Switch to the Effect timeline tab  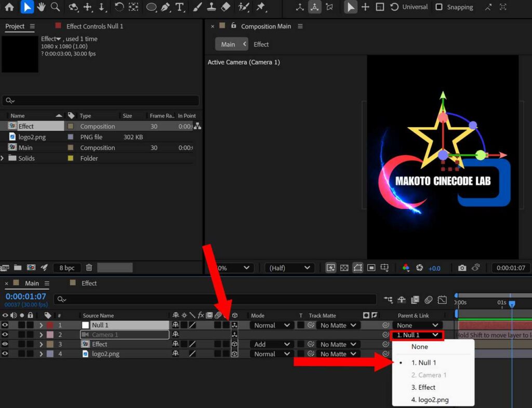(x=89, y=283)
